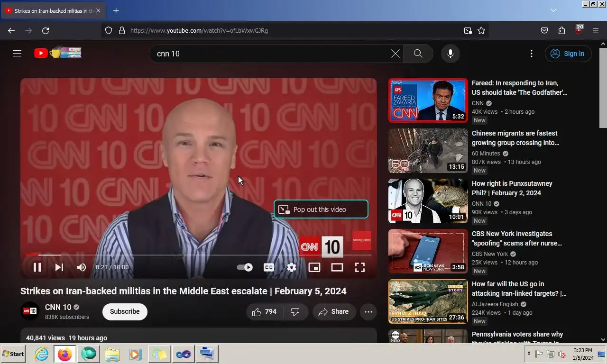Screen dimensions: 607x364
Task: Open CBS New York spoofing scams video
Action: [x=517, y=238]
